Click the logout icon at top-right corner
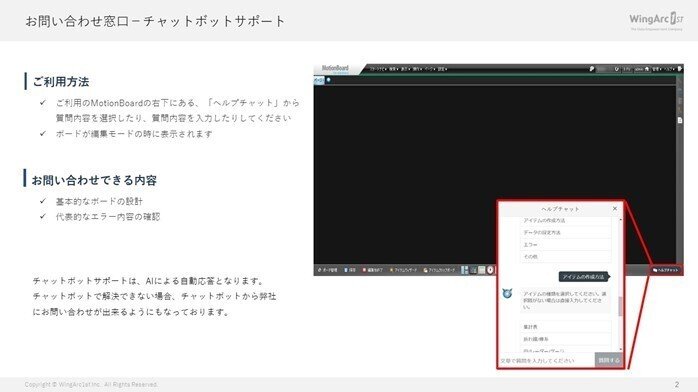Viewport: 698px width, 392px height. [x=679, y=69]
